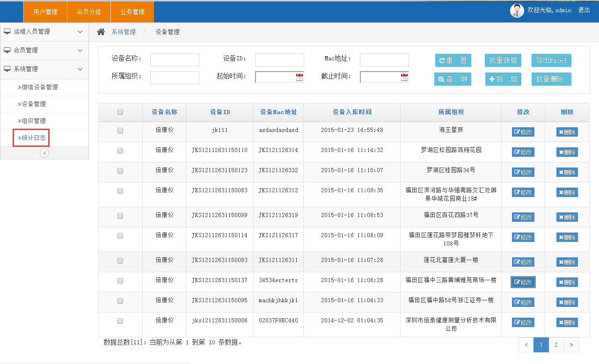Check row JKS12112631150114
This screenshot has width=599, height=364.
120,236
